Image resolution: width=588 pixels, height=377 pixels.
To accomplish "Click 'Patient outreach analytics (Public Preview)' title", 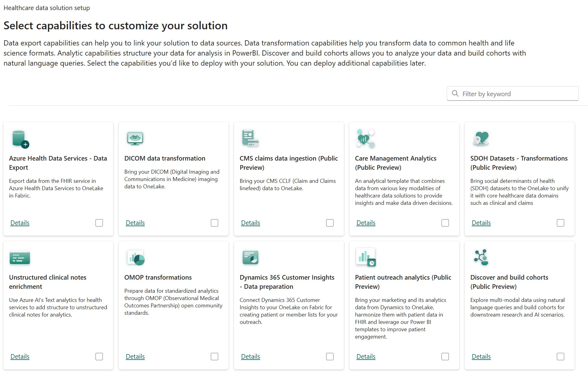I will coord(403,282).
